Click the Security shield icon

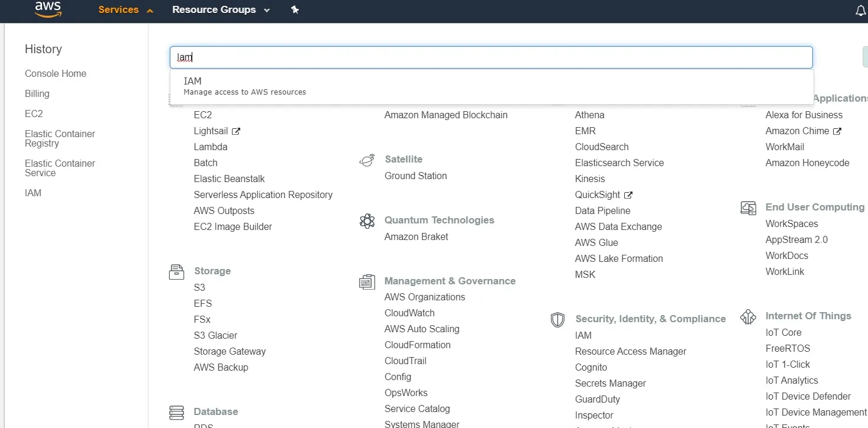pyautogui.click(x=557, y=320)
